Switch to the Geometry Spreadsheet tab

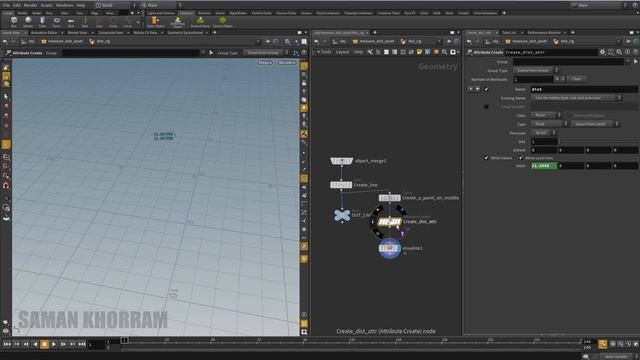point(185,33)
